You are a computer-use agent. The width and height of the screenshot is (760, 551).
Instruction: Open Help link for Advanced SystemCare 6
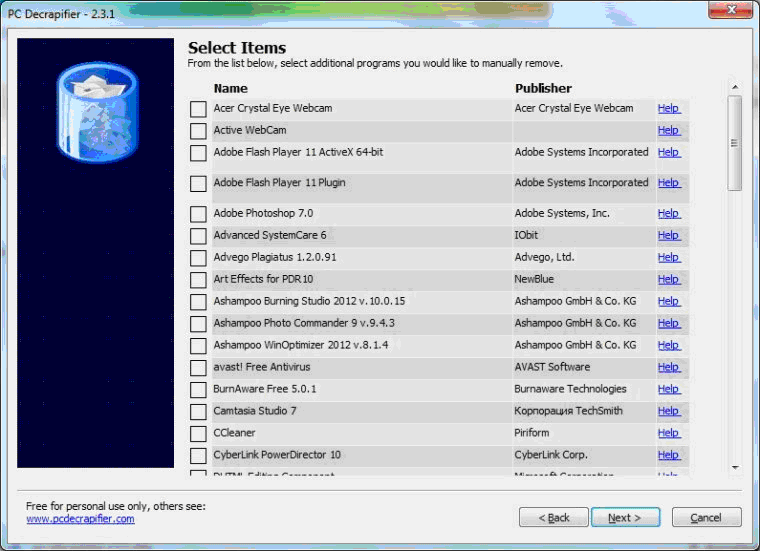[669, 235]
